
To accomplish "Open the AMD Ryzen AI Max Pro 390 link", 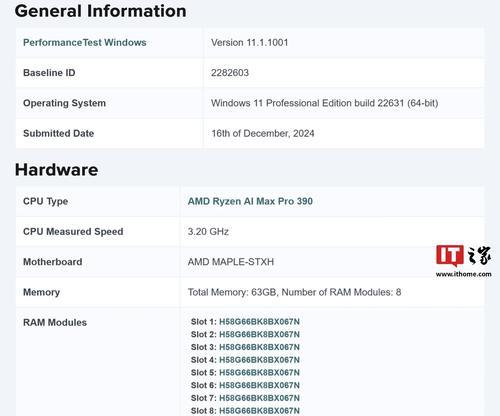I will pyautogui.click(x=250, y=201).
